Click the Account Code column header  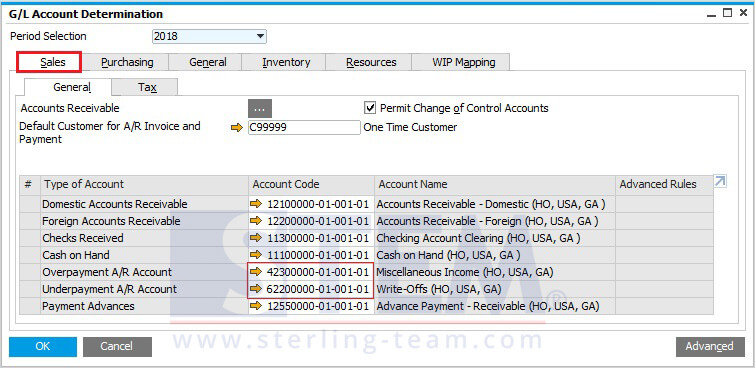pyautogui.click(x=312, y=184)
